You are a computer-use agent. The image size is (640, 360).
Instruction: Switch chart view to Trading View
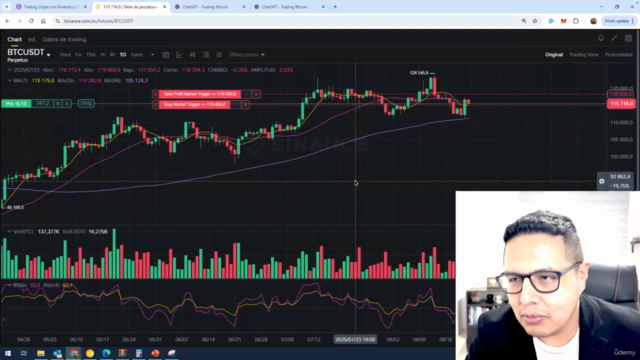[584, 55]
